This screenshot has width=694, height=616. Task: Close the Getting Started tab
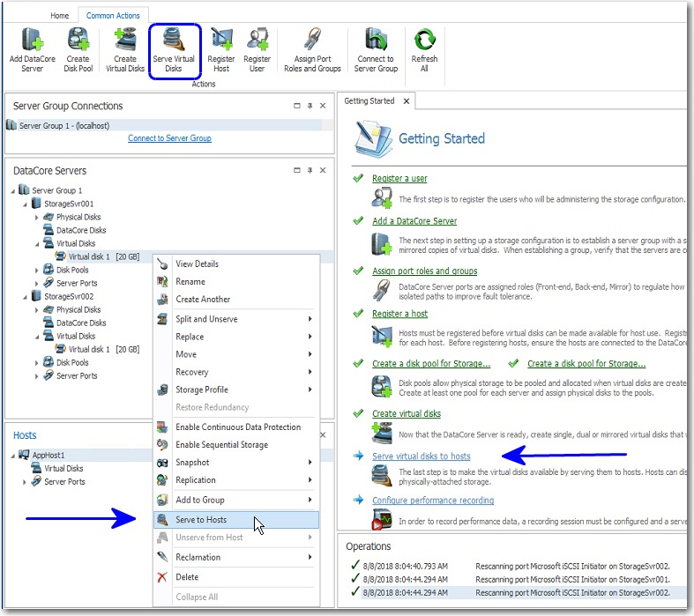(407, 101)
